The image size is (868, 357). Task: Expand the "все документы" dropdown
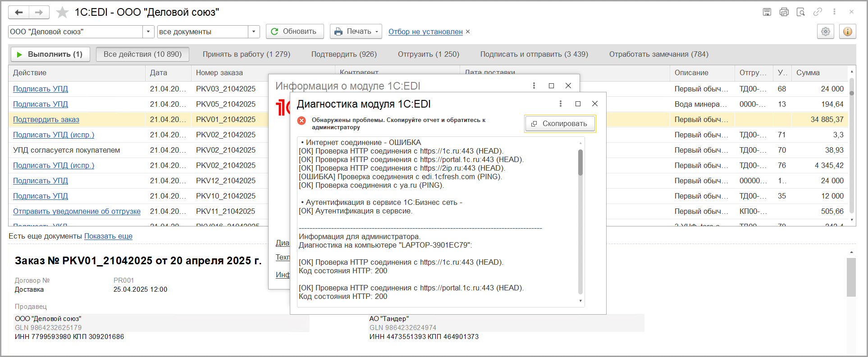pos(254,32)
